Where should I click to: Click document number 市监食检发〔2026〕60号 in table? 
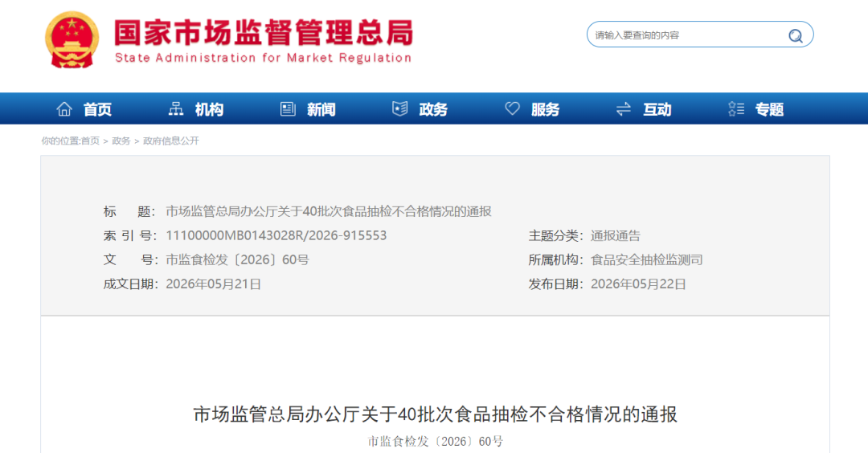(237, 260)
